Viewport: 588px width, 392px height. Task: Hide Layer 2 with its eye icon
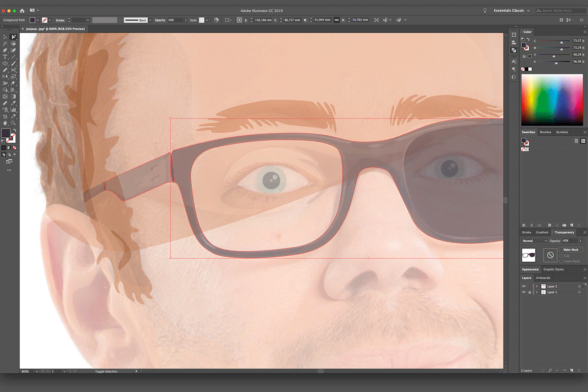coord(524,286)
